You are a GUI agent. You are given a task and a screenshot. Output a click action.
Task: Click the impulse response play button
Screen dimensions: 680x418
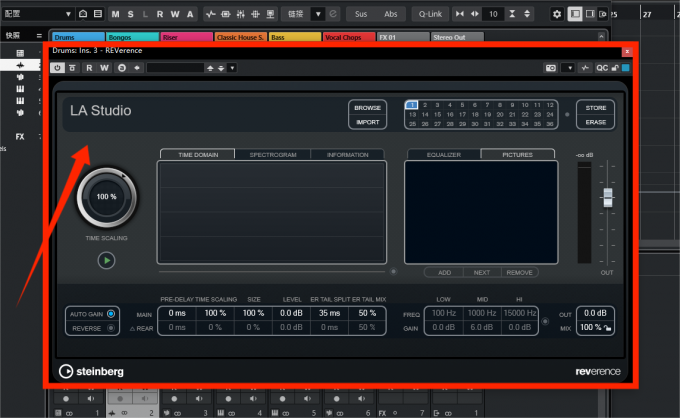(x=106, y=260)
